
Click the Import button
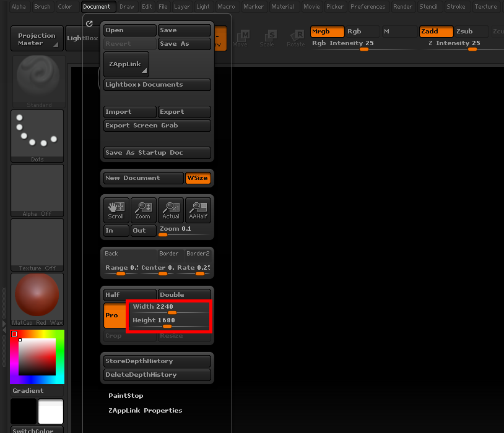tap(130, 112)
